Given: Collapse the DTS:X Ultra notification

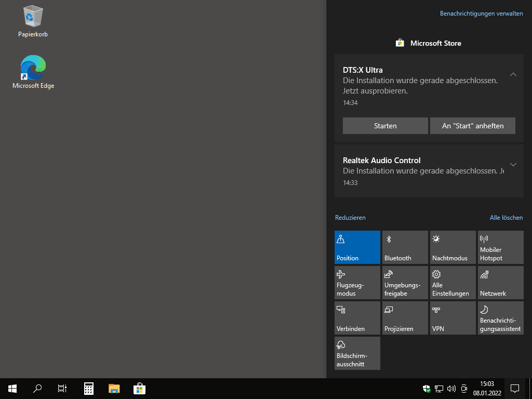Looking at the screenshot, I should tap(513, 74).
